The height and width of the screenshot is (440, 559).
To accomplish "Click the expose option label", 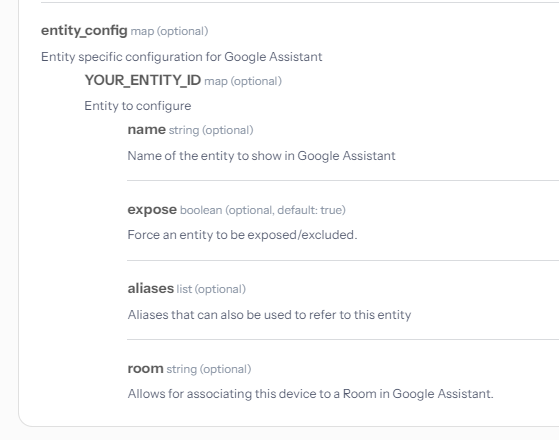I will pyautogui.click(x=152, y=210).
